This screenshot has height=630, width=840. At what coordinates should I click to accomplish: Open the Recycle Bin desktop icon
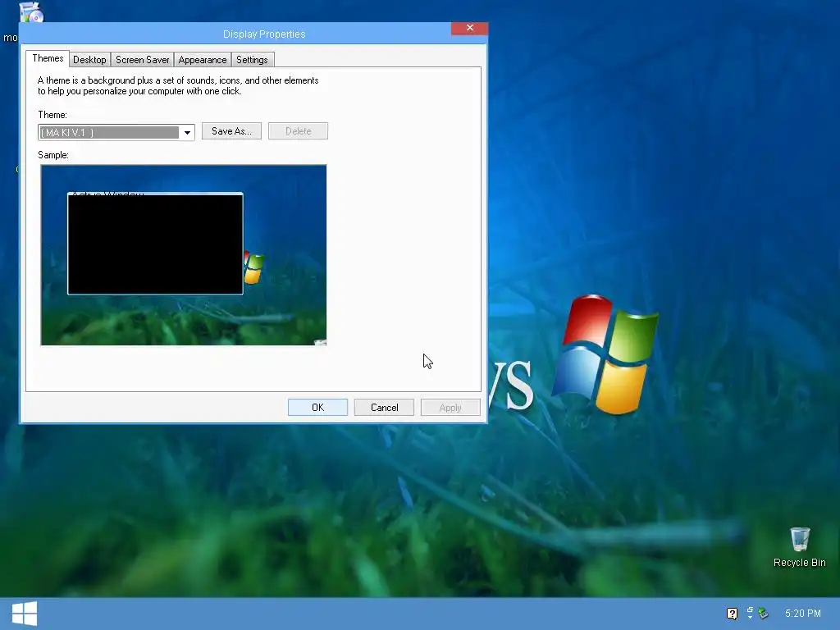(799, 547)
